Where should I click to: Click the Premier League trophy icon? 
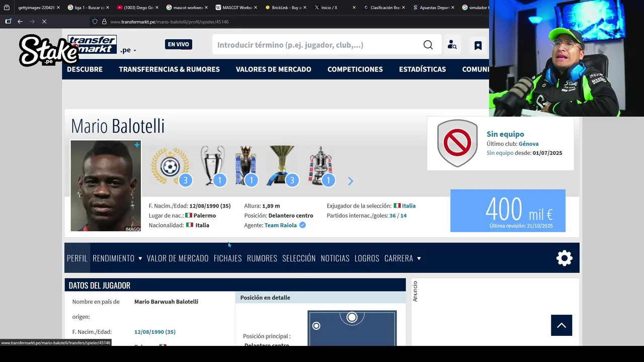click(x=246, y=166)
